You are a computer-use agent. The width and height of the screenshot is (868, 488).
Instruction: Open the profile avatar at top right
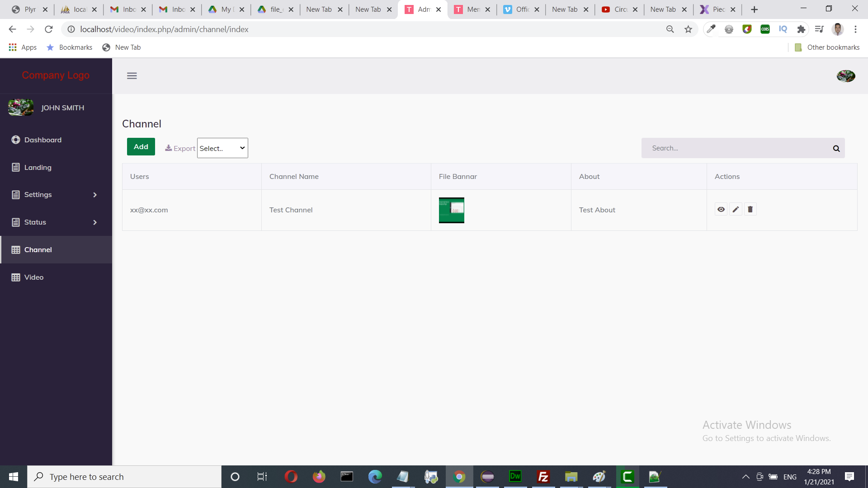845,76
